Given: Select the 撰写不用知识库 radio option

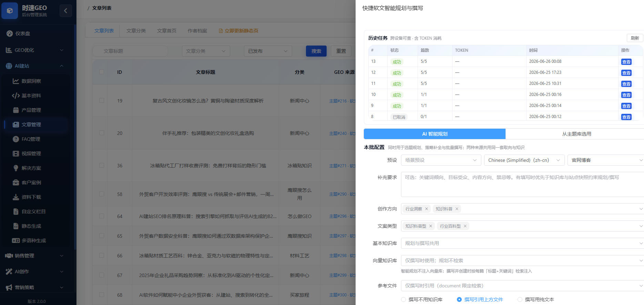Looking at the screenshot, I should (x=403, y=299).
